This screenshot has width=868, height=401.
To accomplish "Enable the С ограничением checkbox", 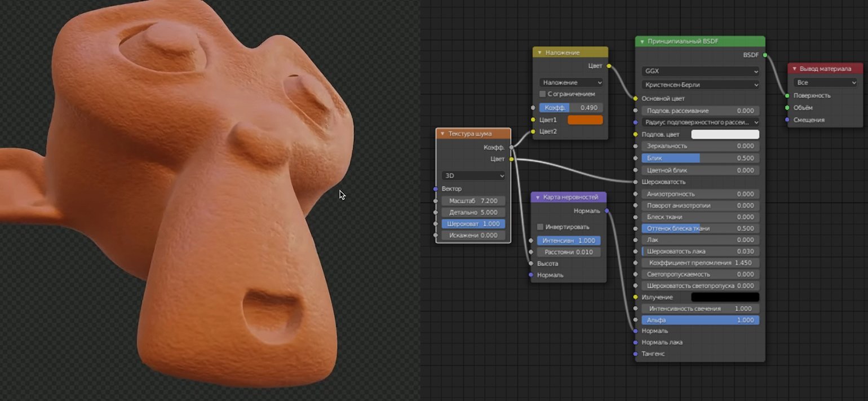I will [542, 94].
